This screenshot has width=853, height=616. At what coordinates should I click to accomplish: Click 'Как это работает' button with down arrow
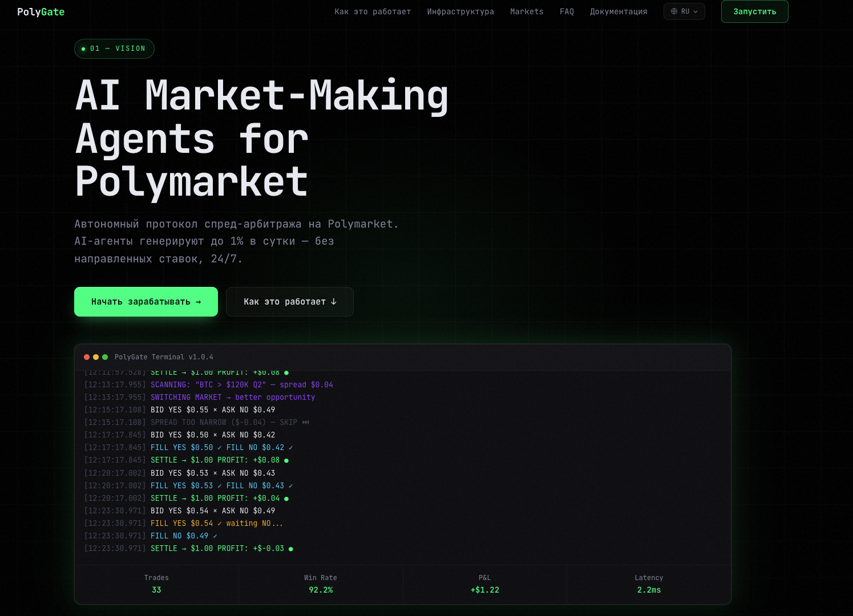coord(290,302)
